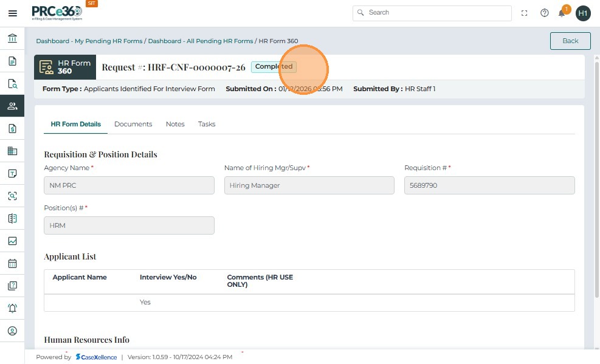
Task: Click the dollar document sidebar icon
Action: coord(12,128)
